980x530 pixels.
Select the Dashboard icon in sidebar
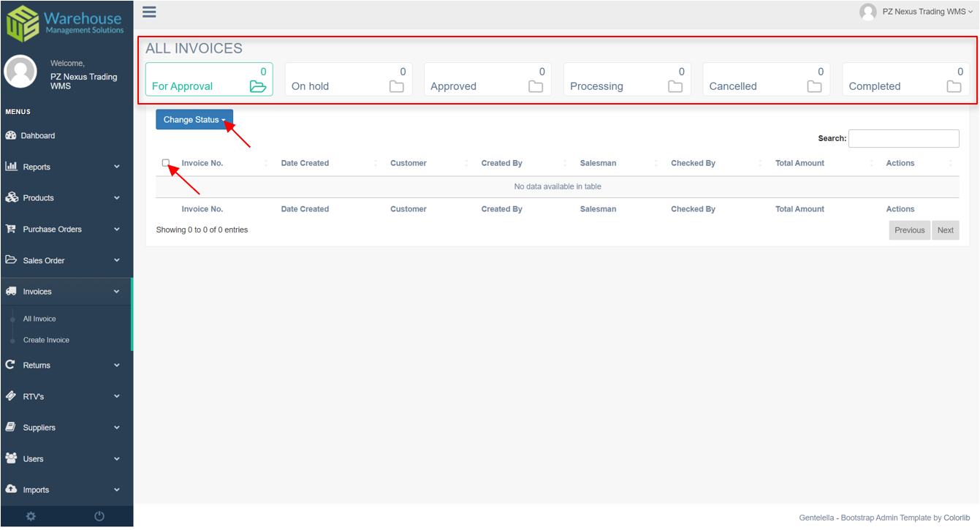(12, 135)
